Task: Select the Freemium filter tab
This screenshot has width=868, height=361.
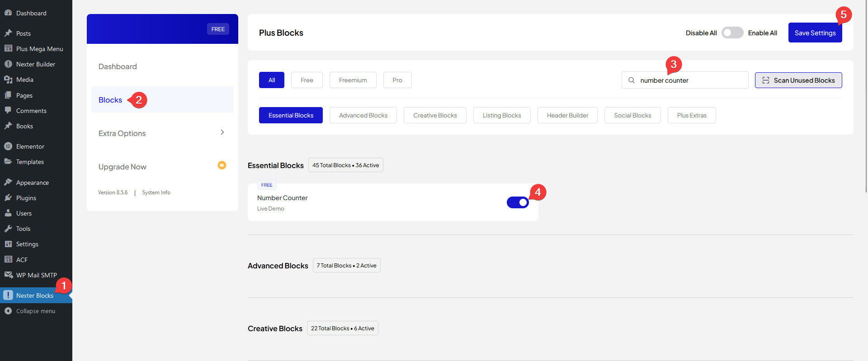Action: click(x=353, y=80)
